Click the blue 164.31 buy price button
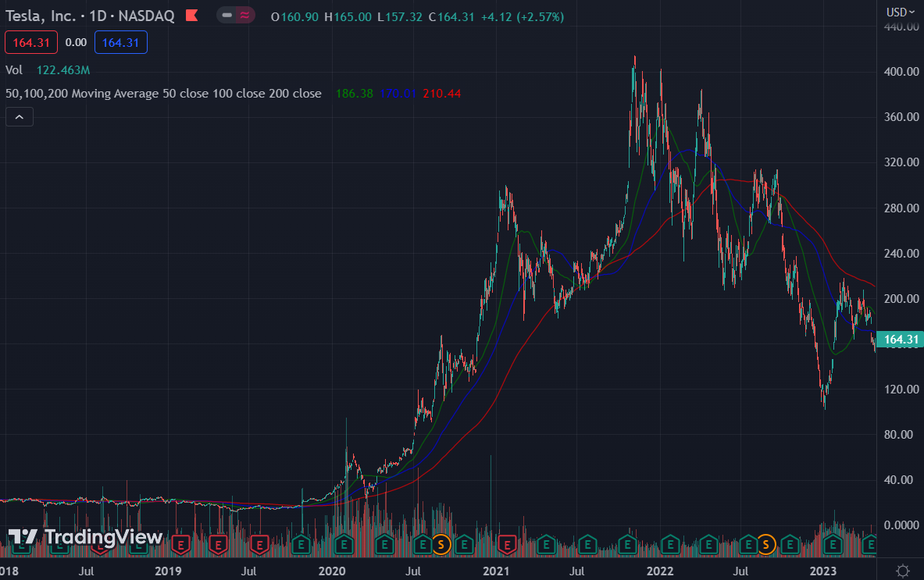Image resolution: width=924 pixels, height=580 pixels. coord(121,42)
